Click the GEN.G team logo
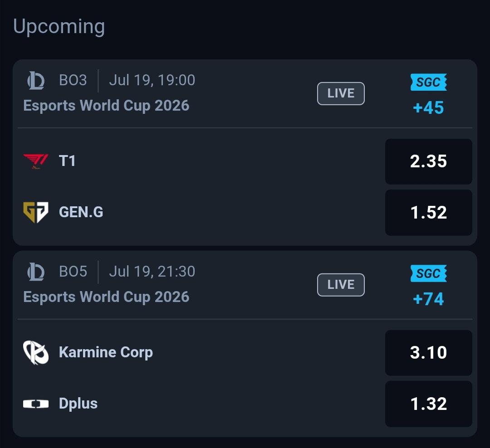 (x=36, y=212)
